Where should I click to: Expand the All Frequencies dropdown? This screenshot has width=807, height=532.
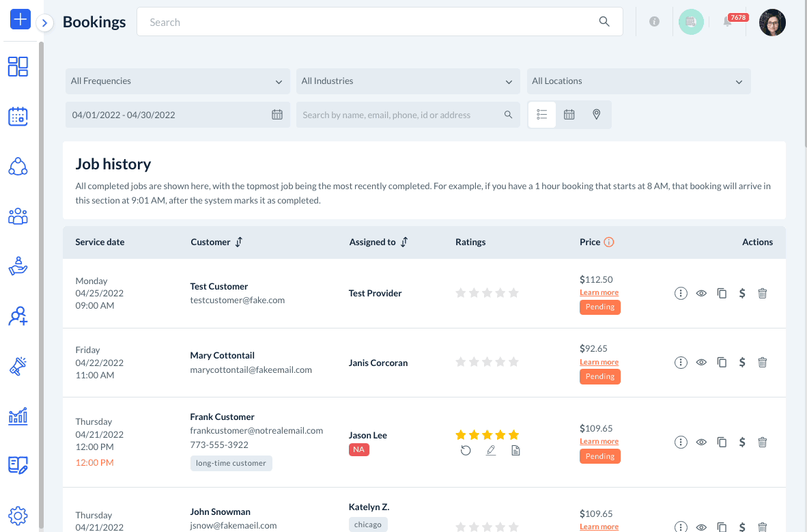point(177,81)
